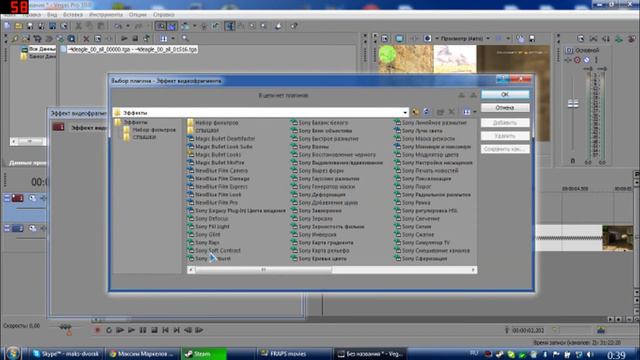This screenshot has width=640, height=360.
Task: Select Magic Bullet Looks plugin
Action: [x=218, y=155]
